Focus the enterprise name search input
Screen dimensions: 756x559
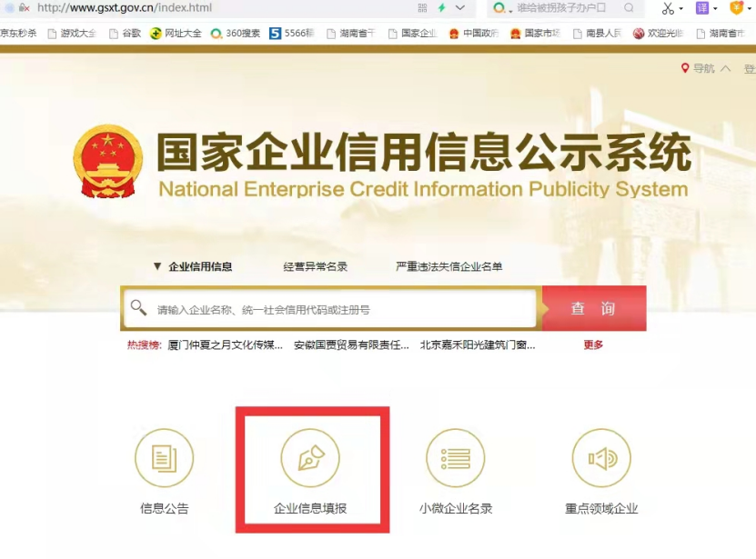point(331,308)
